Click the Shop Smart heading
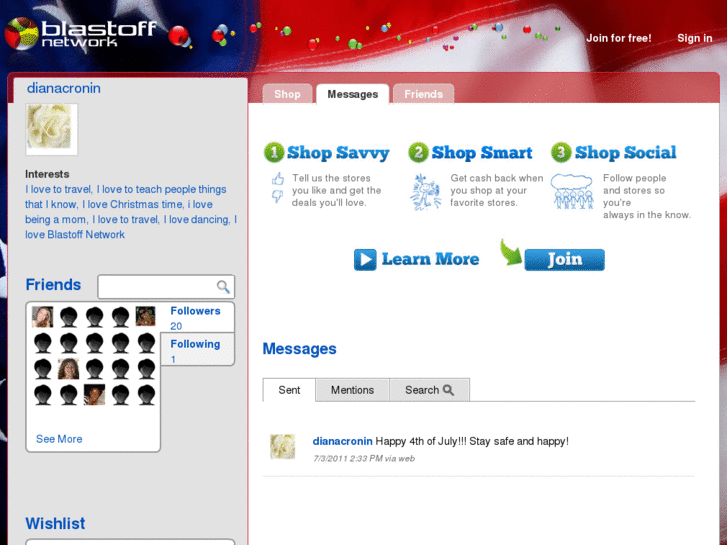Screen dimensions: 727x545 coord(482,153)
